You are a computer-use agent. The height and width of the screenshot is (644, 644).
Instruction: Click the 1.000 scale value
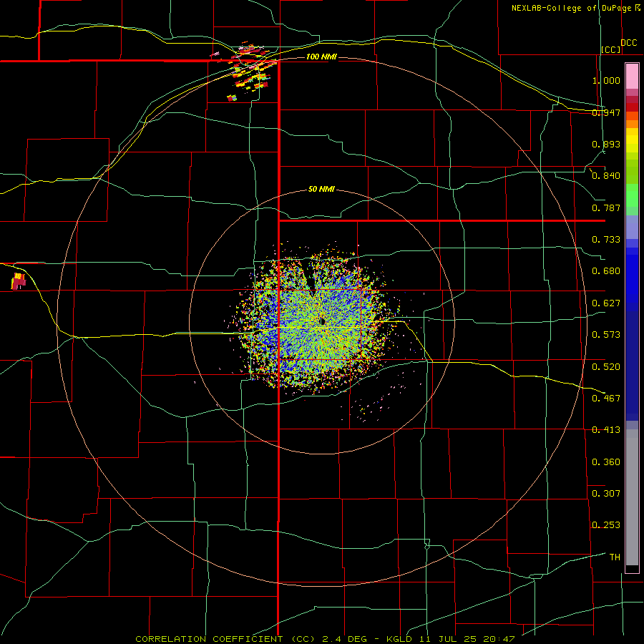click(606, 80)
